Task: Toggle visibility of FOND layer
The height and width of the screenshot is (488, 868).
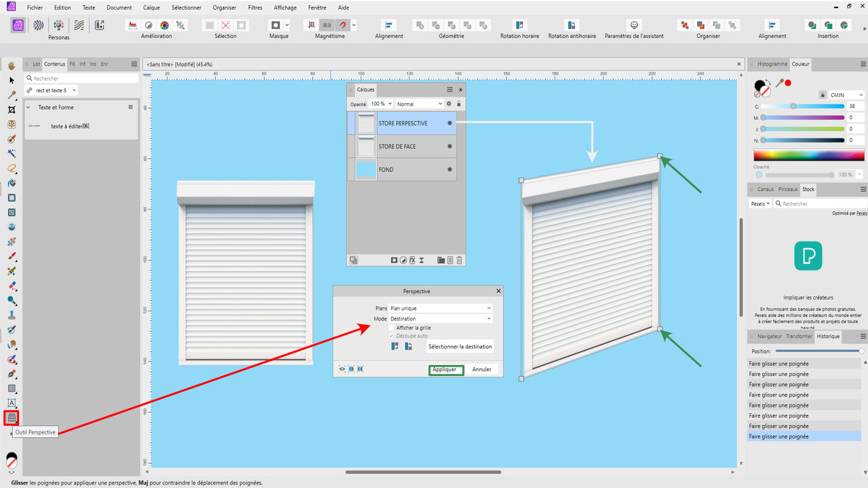Action: coord(450,169)
